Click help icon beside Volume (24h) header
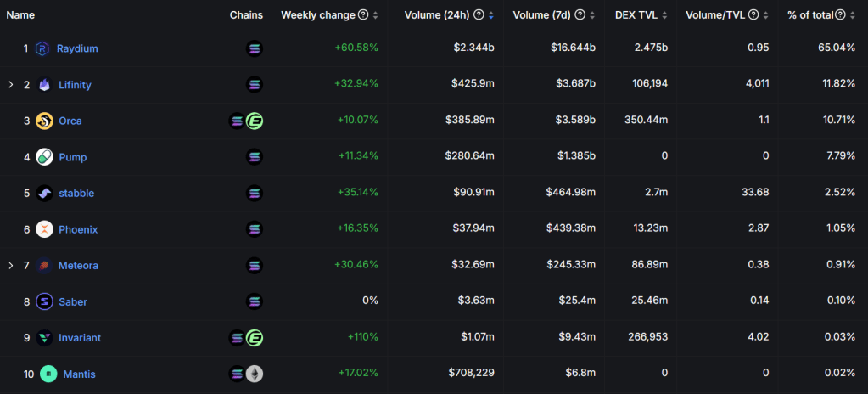The image size is (868, 394). 479,14
